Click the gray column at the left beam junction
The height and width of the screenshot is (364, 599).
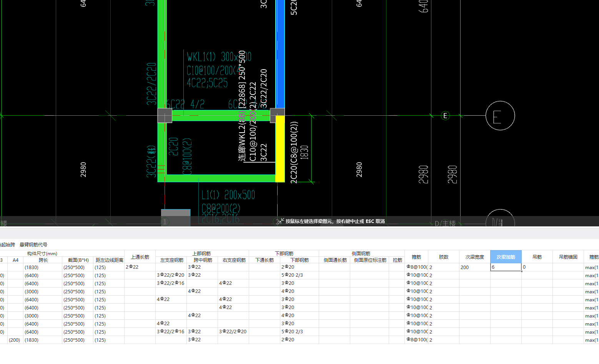[x=165, y=115]
